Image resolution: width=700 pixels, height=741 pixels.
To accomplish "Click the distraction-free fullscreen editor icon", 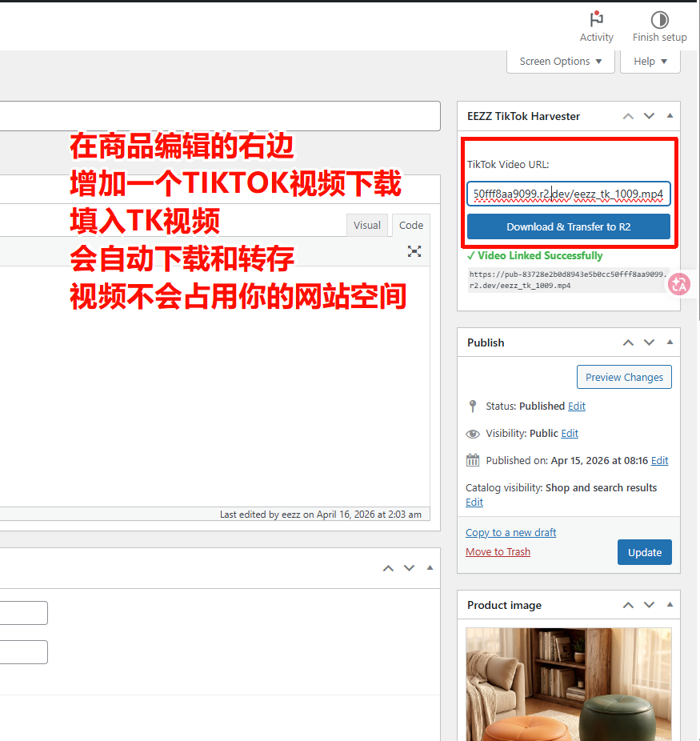I will tap(414, 251).
